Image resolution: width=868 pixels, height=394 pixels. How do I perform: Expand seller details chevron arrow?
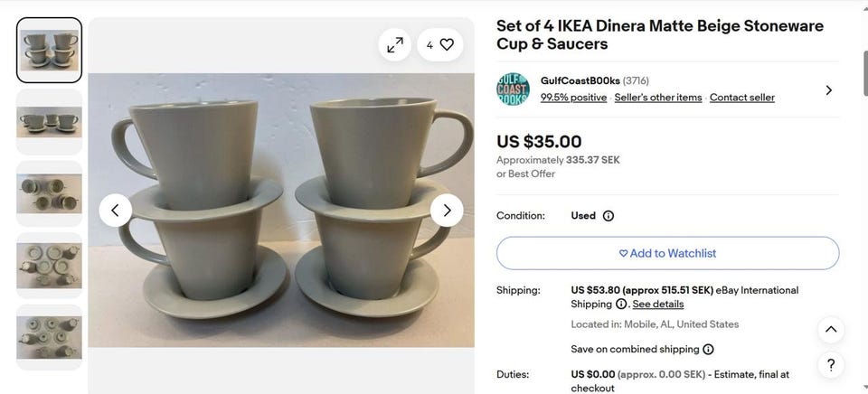pos(829,89)
